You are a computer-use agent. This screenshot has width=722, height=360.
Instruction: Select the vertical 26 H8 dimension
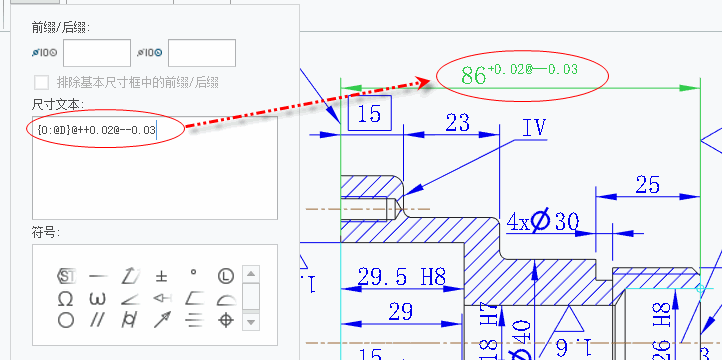pyautogui.click(x=661, y=331)
